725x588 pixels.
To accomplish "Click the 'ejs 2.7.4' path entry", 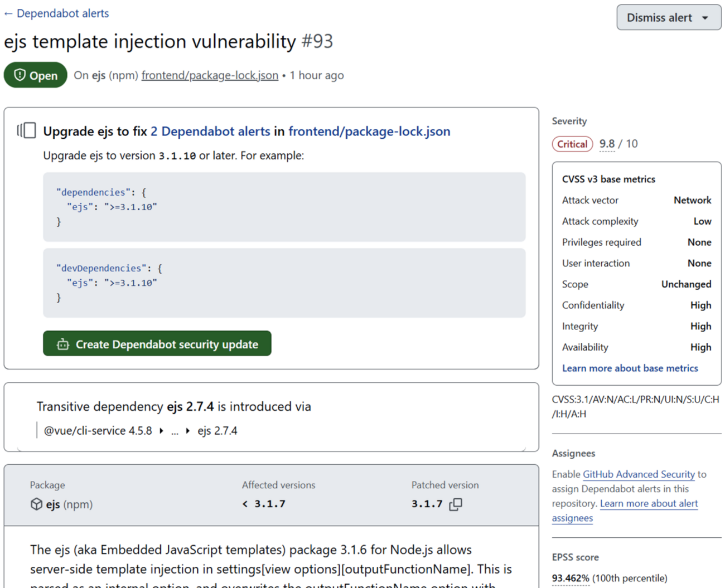I will point(217,431).
